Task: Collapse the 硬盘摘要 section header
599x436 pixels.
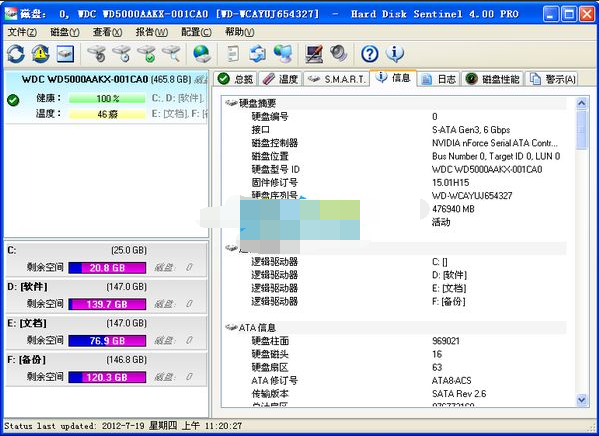Action: pos(395,103)
